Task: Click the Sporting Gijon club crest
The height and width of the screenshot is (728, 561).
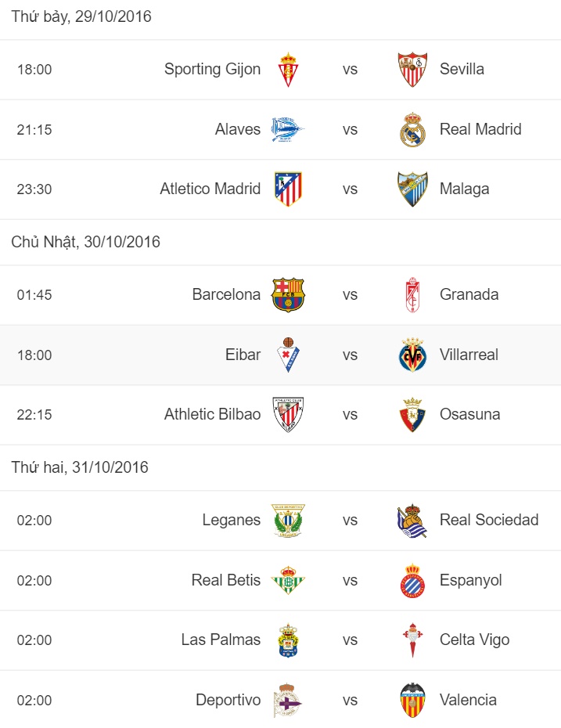Action: tap(288, 68)
